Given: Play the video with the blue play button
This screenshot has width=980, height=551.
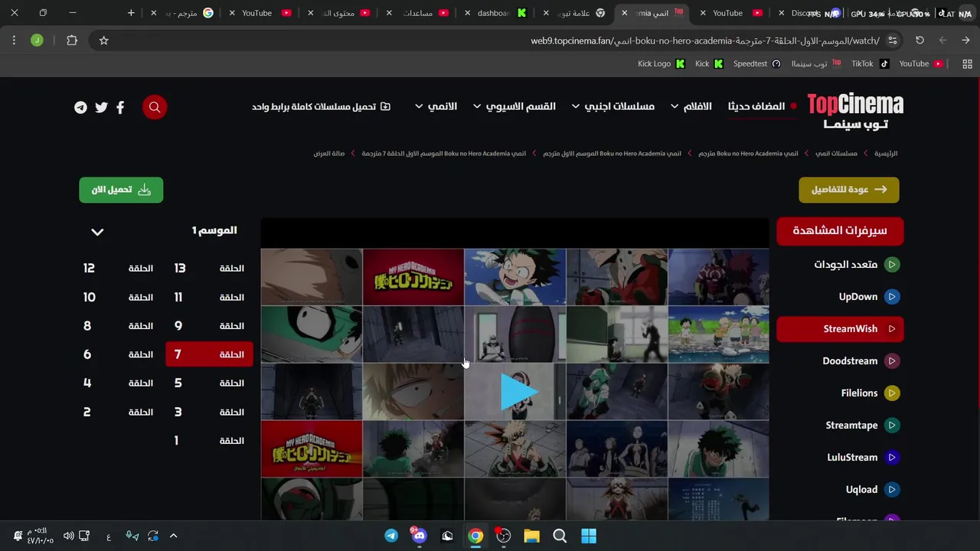Looking at the screenshot, I should [518, 392].
